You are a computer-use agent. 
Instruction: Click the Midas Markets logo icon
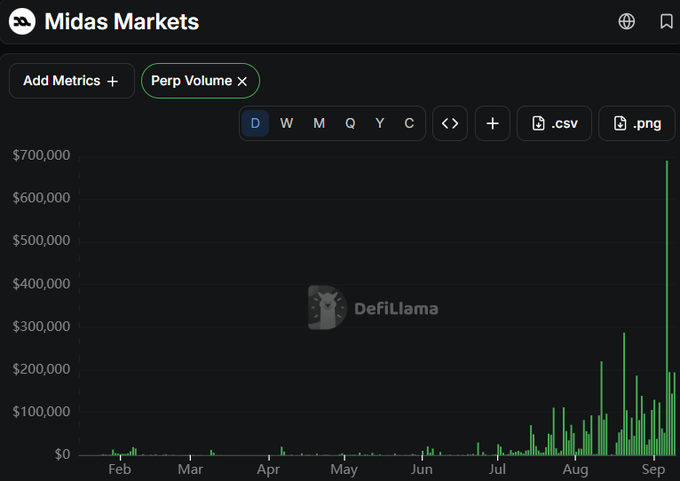tap(22, 21)
